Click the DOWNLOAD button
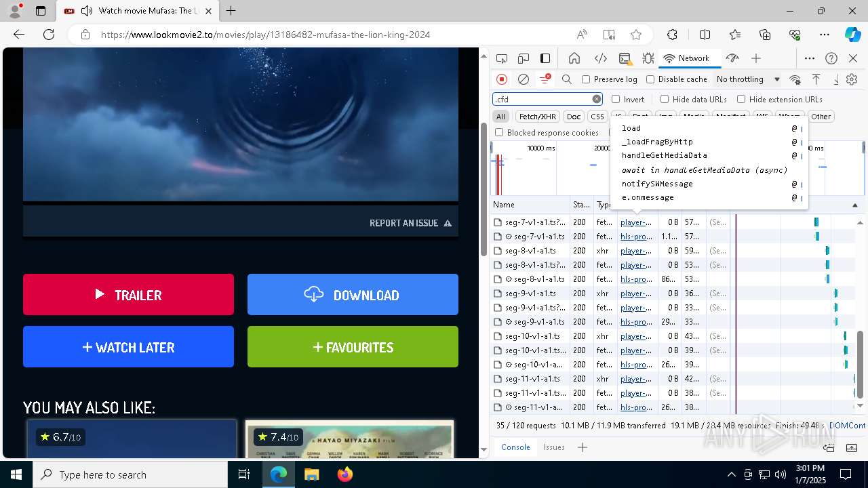Viewport: 868px width, 488px height. (x=353, y=294)
